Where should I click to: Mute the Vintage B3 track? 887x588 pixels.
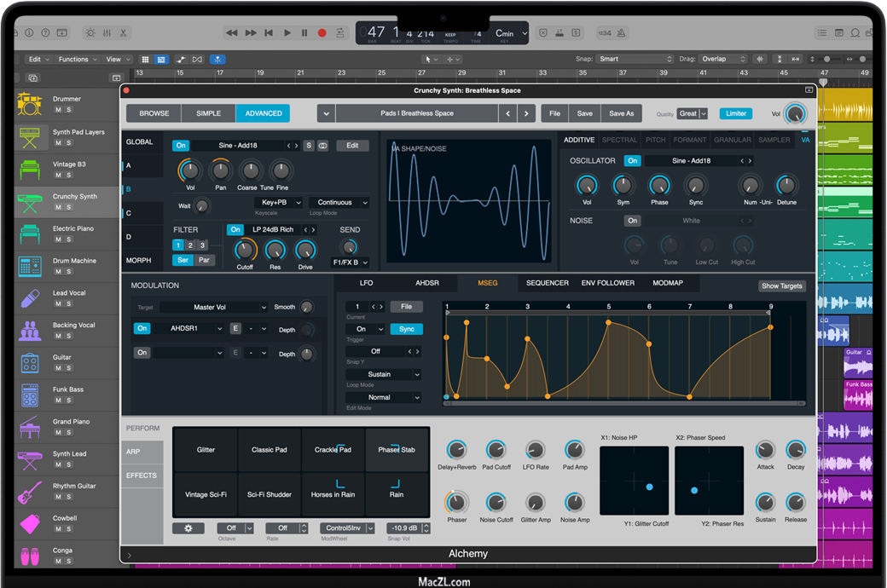[58, 175]
